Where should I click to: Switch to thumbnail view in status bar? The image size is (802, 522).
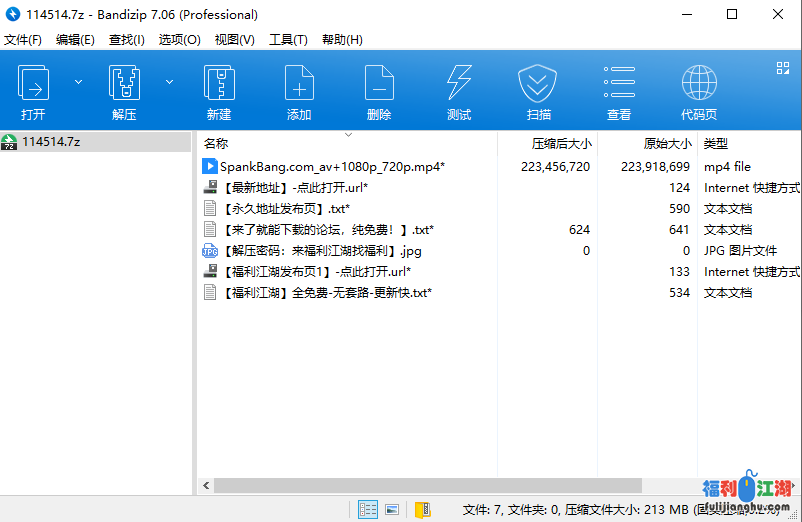coord(392,510)
